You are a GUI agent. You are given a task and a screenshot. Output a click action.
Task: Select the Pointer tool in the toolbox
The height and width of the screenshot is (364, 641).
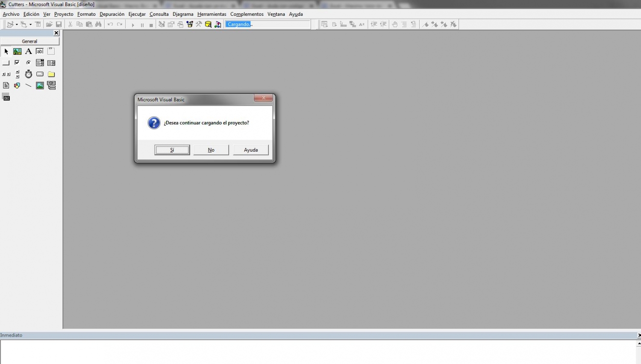tap(6, 51)
